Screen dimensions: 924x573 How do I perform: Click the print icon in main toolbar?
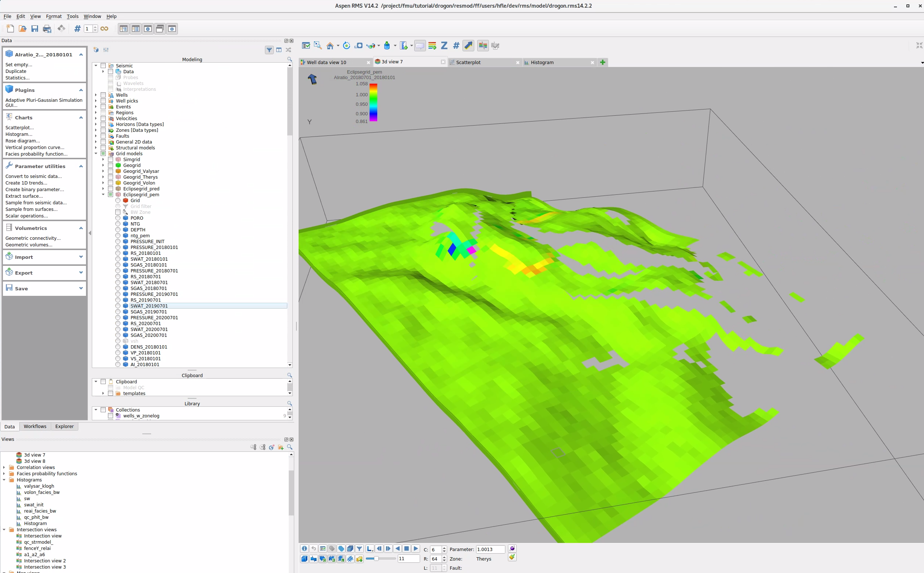coord(47,29)
